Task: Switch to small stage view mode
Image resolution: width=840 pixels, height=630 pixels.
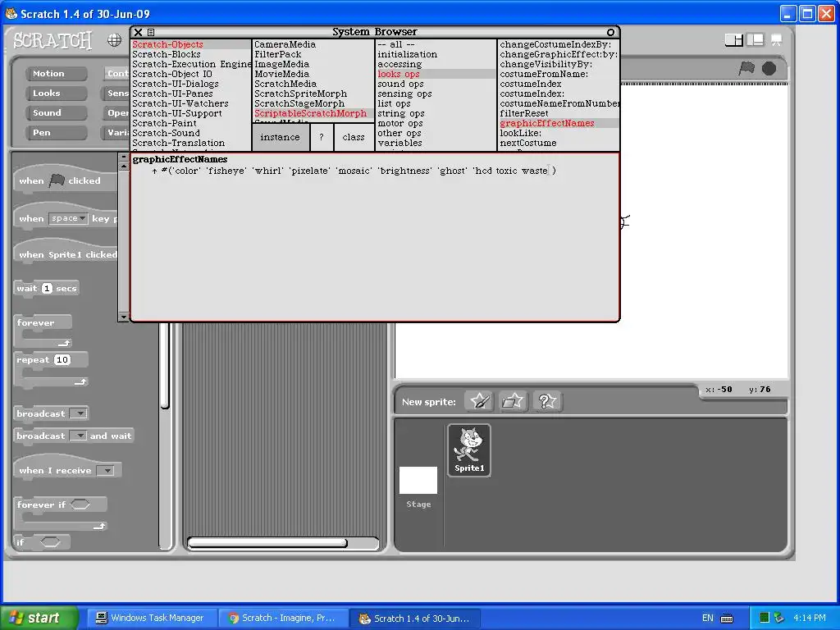Action: point(734,39)
